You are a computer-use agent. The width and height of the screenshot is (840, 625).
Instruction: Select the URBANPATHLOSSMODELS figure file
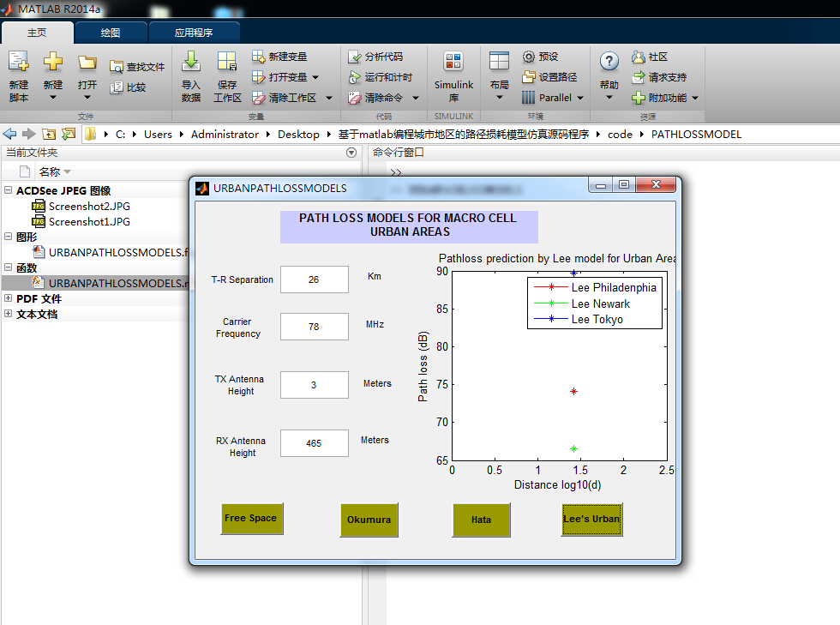[110, 252]
